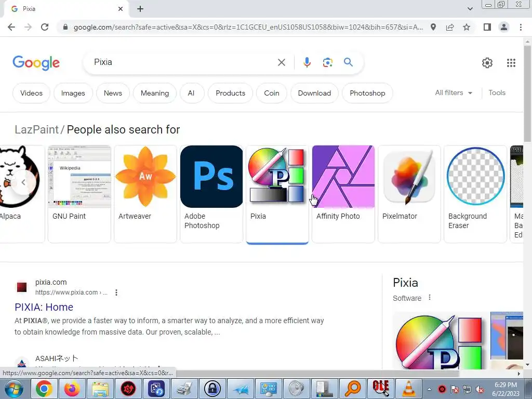Click the forward navigation arrow
This screenshot has width=532, height=399.
[x=28, y=27]
